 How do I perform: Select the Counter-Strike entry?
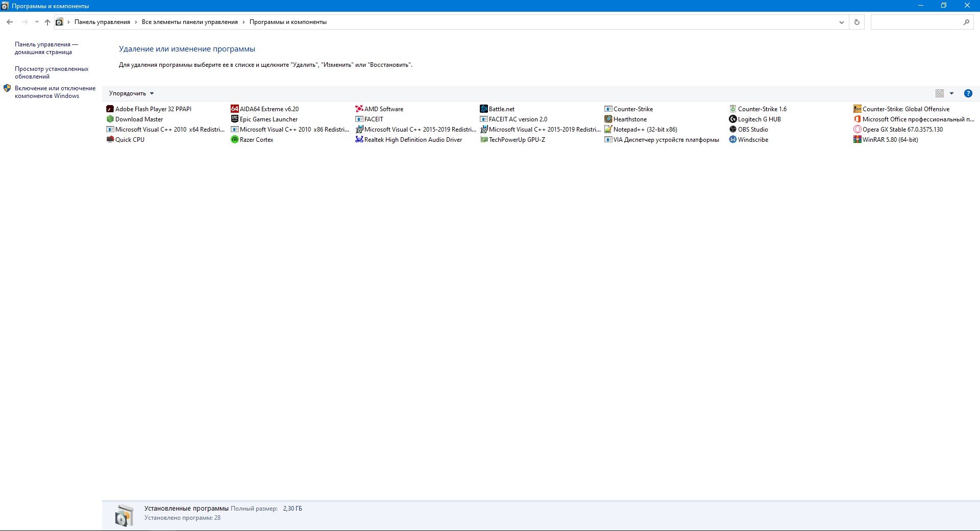[x=629, y=109]
